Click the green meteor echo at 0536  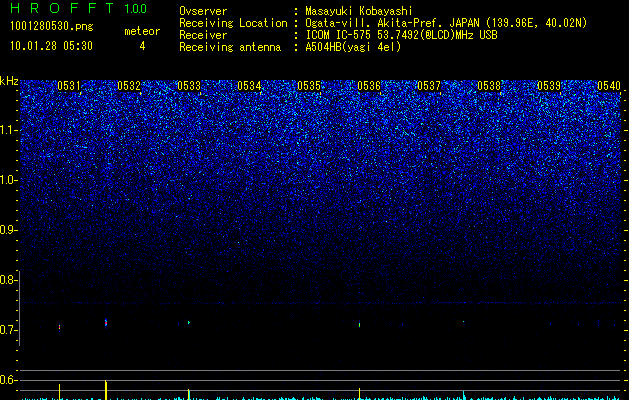coord(359,325)
